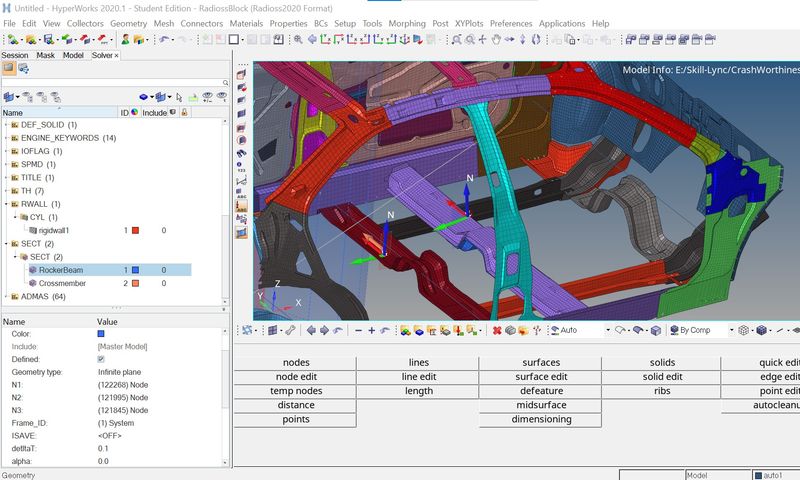Click the XY top plane view icon
The width and height of the screenshot is (800, 480).
325,39
